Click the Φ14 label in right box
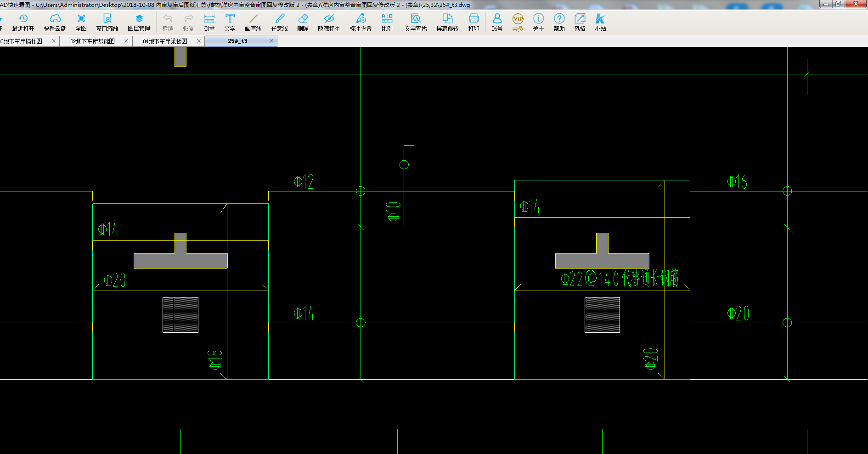 pos(530,206)
